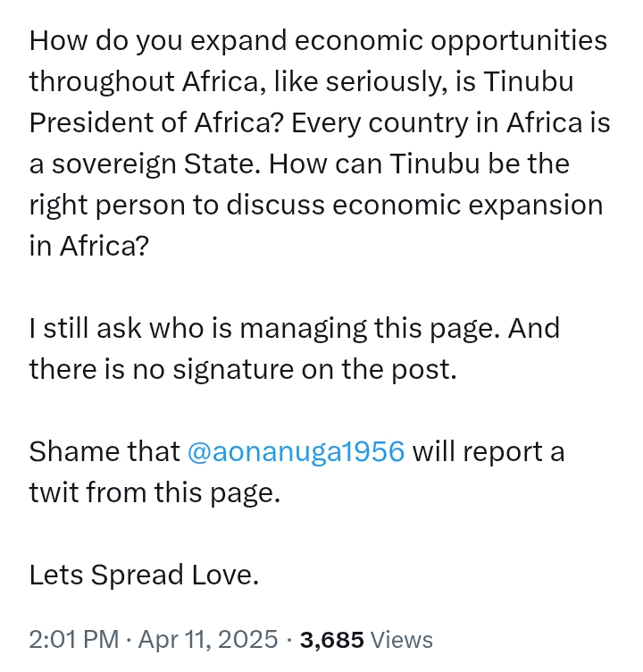Click 'Every country in Africa is' phrase
Viewport: 643px width, 672px height.
(451, 123)
